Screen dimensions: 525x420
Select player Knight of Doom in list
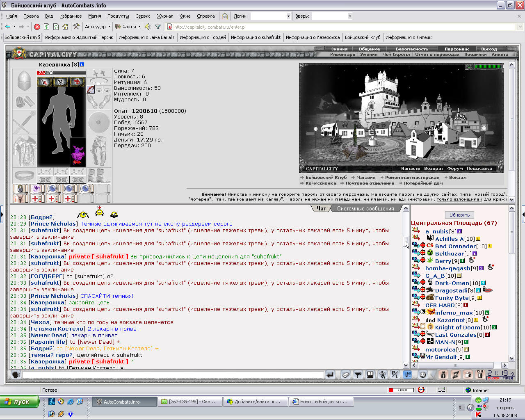[457, 327]
